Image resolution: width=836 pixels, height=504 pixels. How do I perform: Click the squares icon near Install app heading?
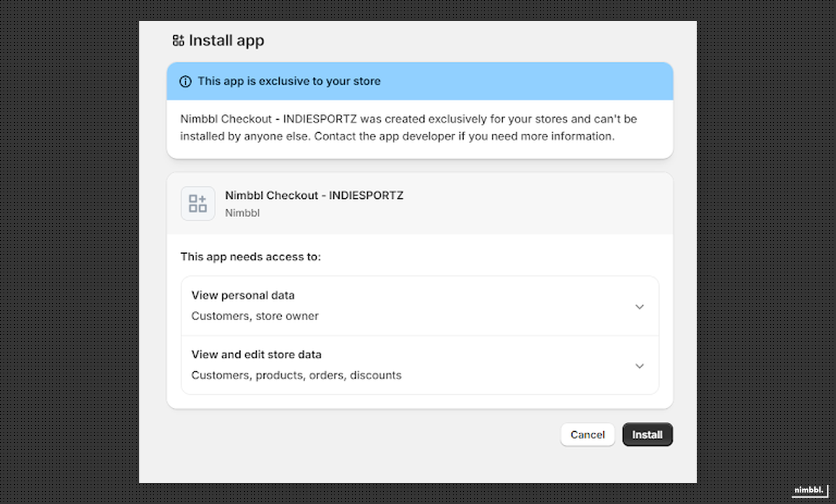point(179,40)
